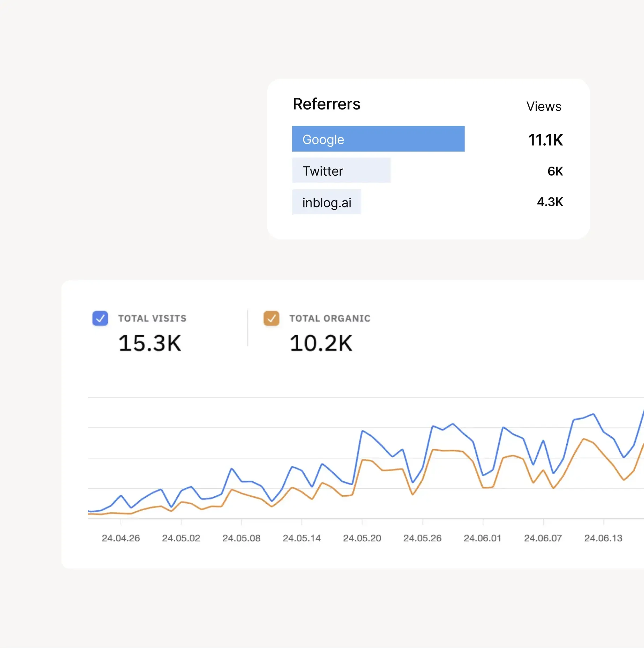Select the Google referrer bar
The width and height of the screenshot is (644, 648).
coord(378,139)
